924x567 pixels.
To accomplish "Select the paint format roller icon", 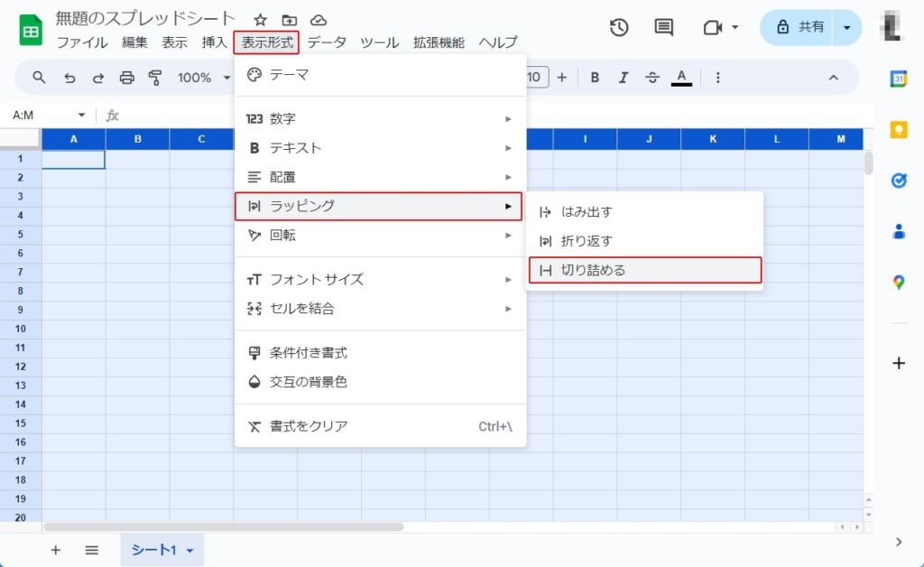I will point(154,78).
